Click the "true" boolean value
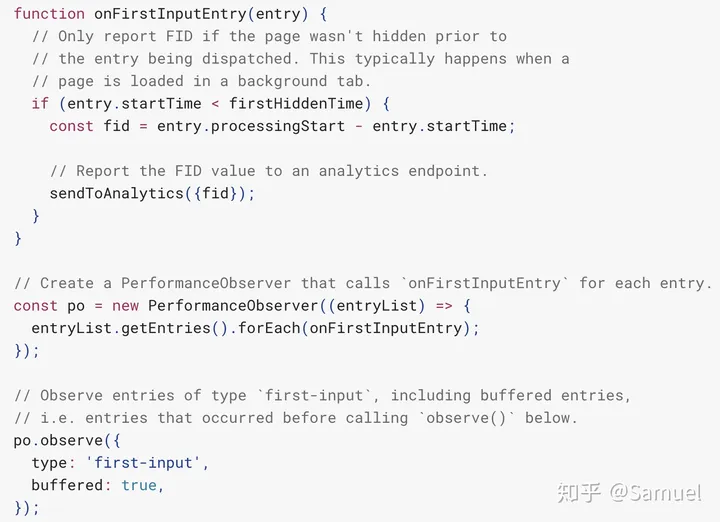Screen dimensions: 720x522 139,485
